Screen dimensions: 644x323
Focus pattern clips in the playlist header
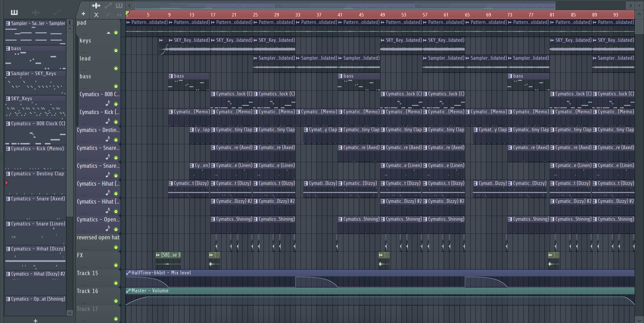click(x=119, y=6)
